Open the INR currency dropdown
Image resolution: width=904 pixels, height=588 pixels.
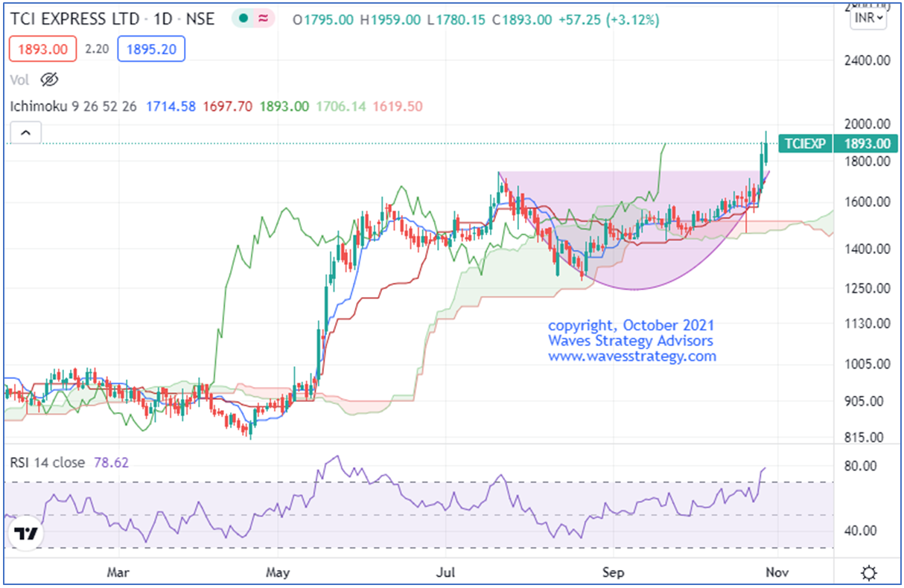(x=869, y=18)
